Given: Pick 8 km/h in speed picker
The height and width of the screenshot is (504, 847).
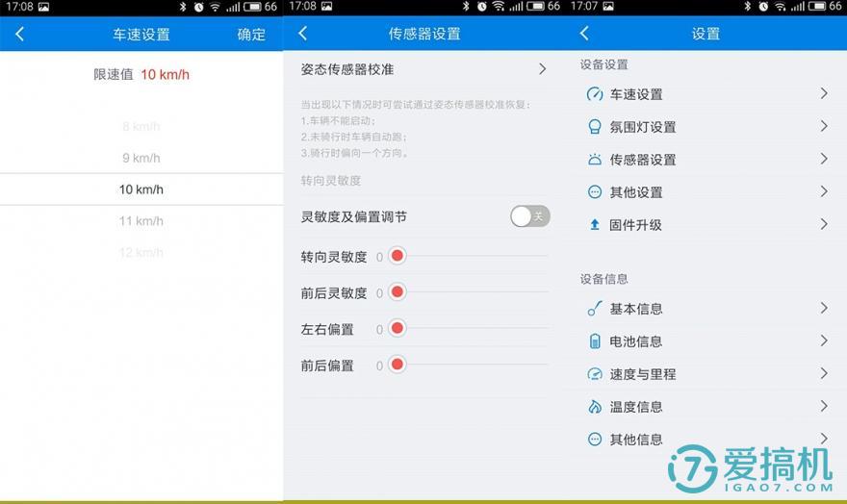Looking at the screenshot, I should (x=141, y=127).
